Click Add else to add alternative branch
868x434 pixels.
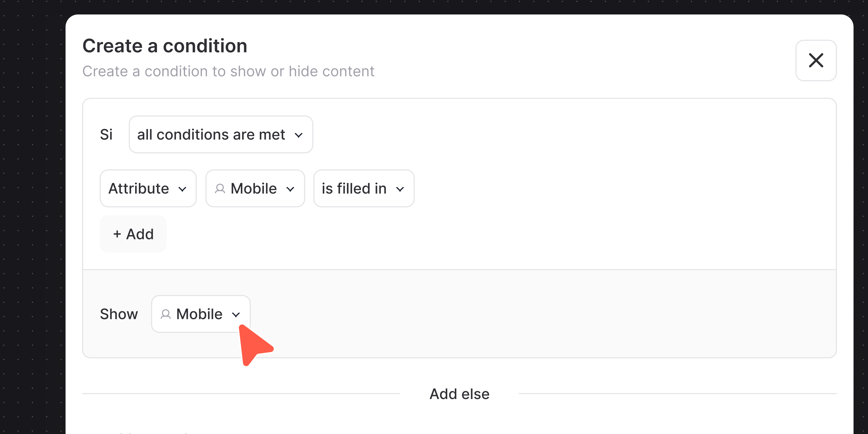(x=459, y=394)
